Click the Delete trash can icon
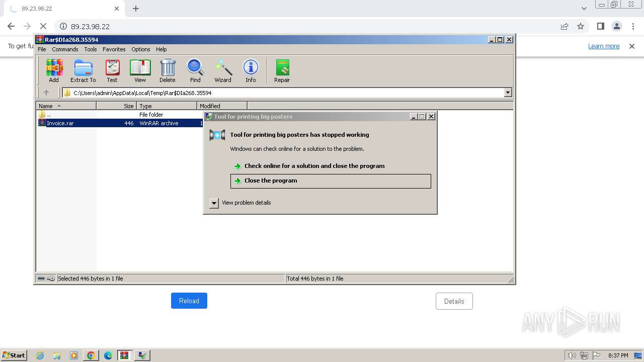Image resolution: width=644 pixels, height=362 pixels. (168, 70)
